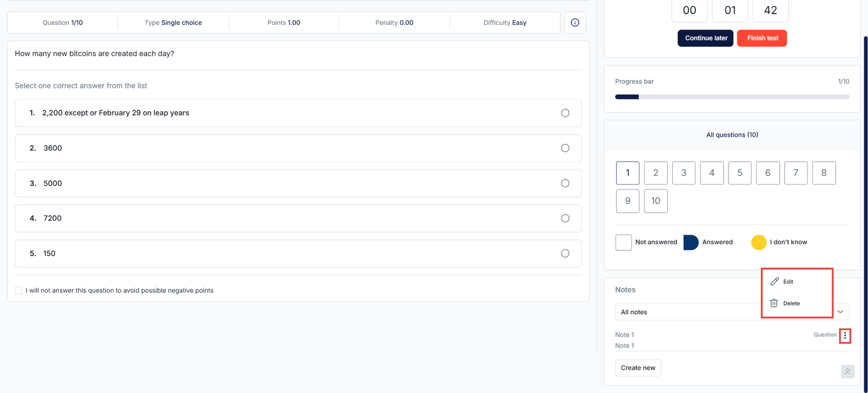Click the question info icon
868x393 pixels.
tap(575, 23)
